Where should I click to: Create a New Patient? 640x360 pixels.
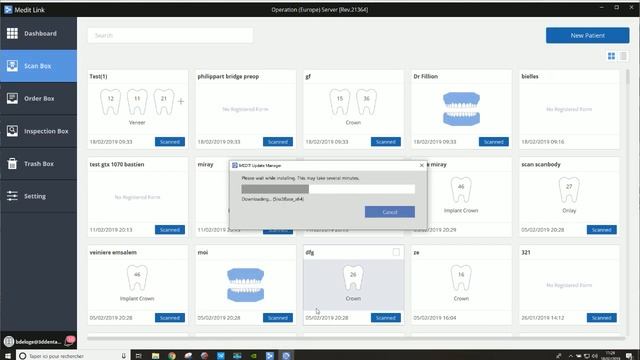(587, 36)
